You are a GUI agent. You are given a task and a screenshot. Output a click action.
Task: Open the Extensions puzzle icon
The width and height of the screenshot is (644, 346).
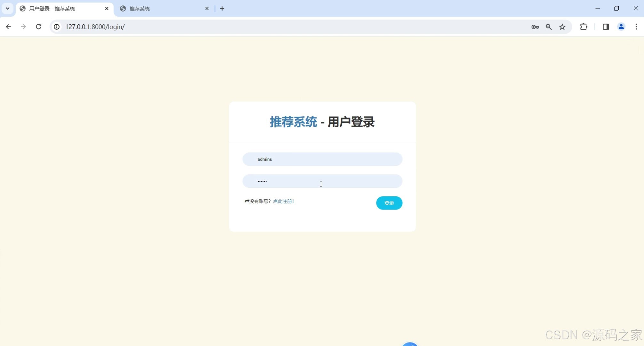click(x=584, y=27)
